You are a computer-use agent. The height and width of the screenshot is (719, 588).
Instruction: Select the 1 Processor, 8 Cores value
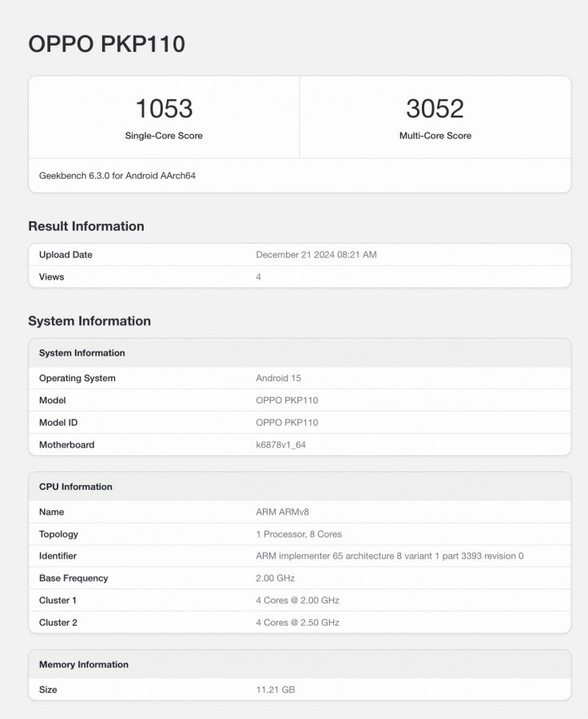coord(299,534)
